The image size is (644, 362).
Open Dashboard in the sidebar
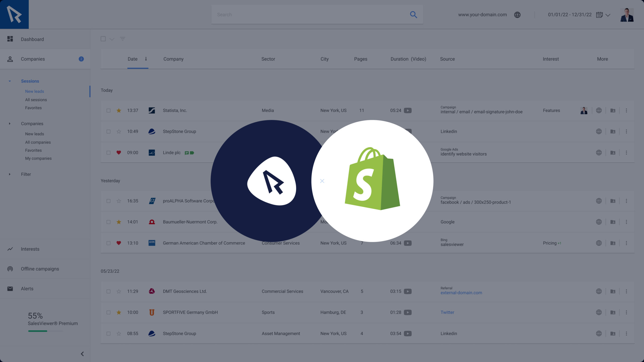click(32, 39)
